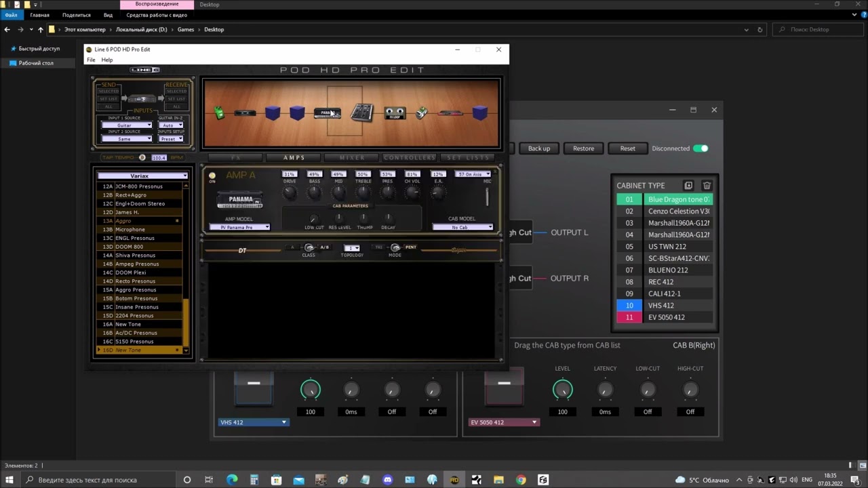
Task: Click the Drive knob of AMP A
Action: [290, 193]
